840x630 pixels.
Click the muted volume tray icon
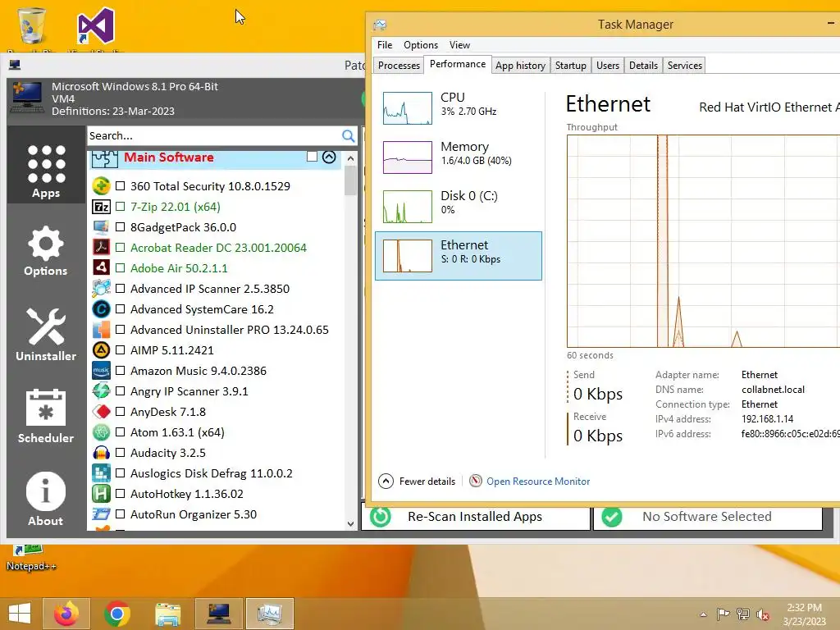[x=762, y=614]
